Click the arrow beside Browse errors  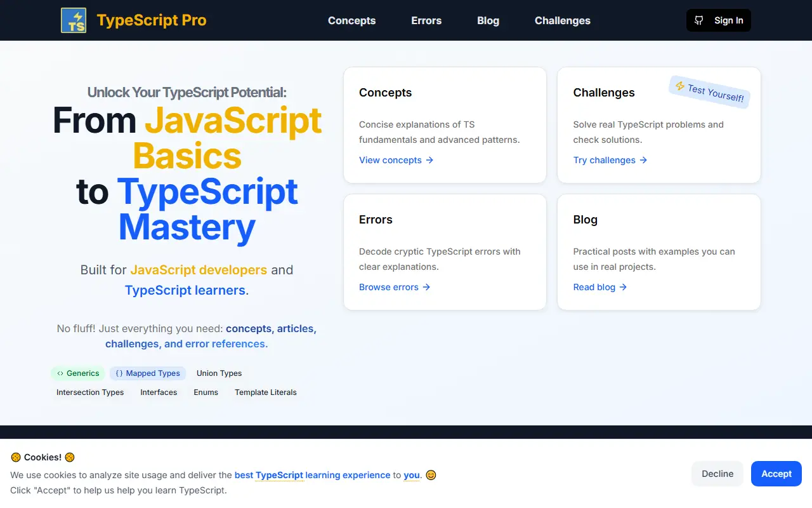click(x=426, y=287)
